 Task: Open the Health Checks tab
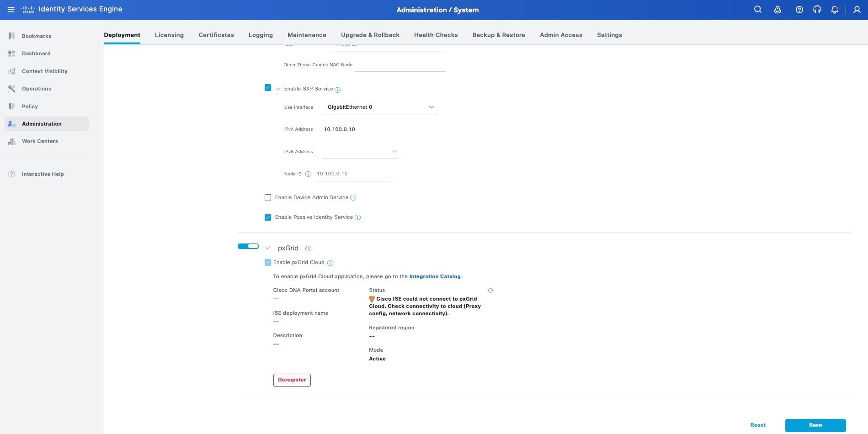pyautogui.click(x=436, y=35)
